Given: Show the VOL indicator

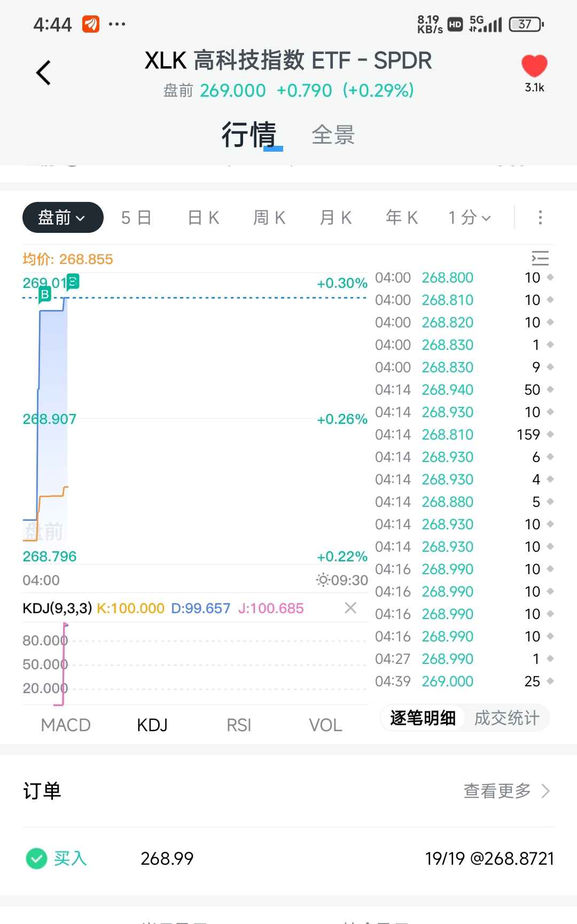Looking at the screenshot, I should [x=325, y=725].
